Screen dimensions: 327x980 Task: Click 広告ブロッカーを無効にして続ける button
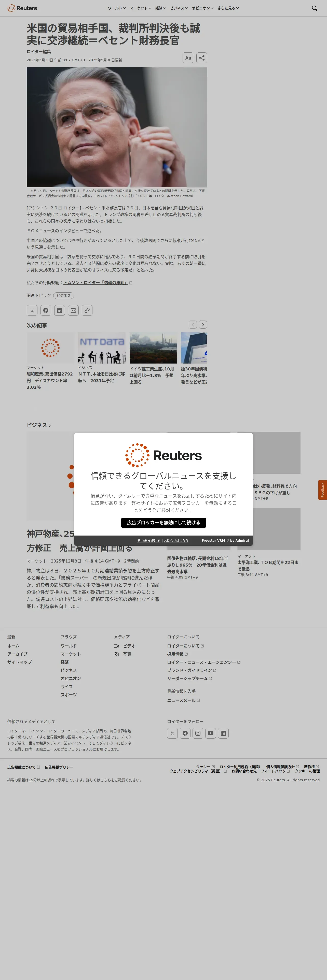(164, 523)
